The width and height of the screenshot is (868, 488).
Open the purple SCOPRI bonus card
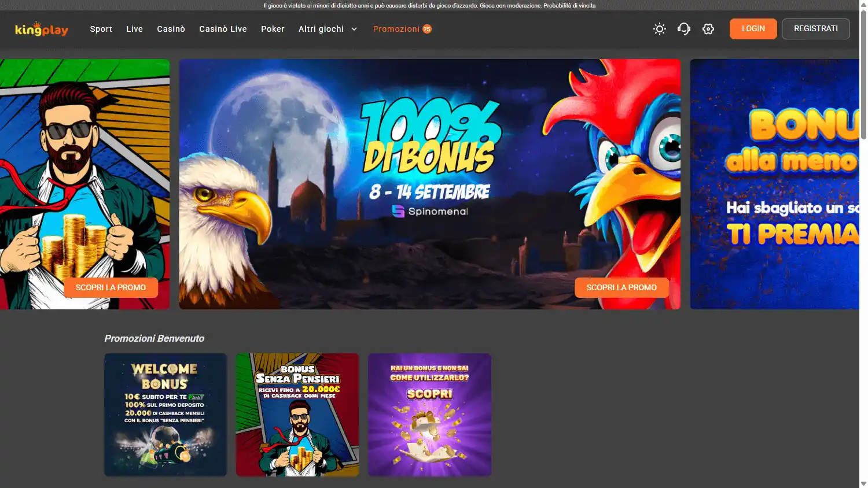tap(429, 415)
